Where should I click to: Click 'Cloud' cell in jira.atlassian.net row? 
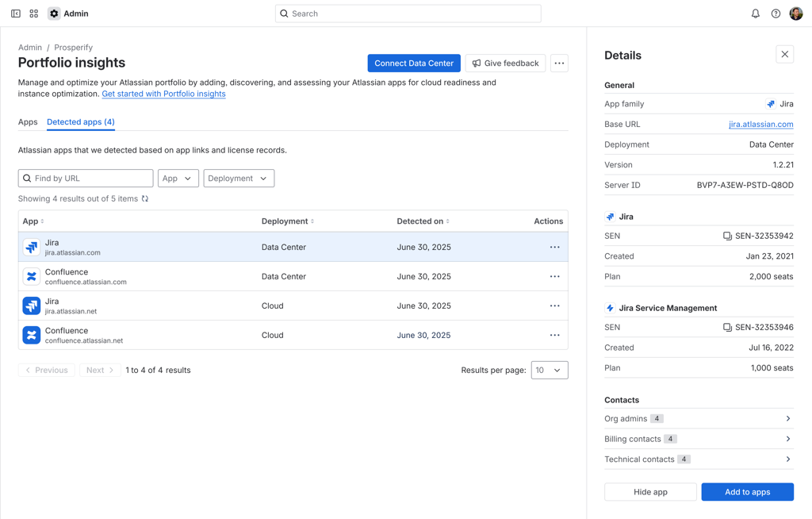pos(273,306)
